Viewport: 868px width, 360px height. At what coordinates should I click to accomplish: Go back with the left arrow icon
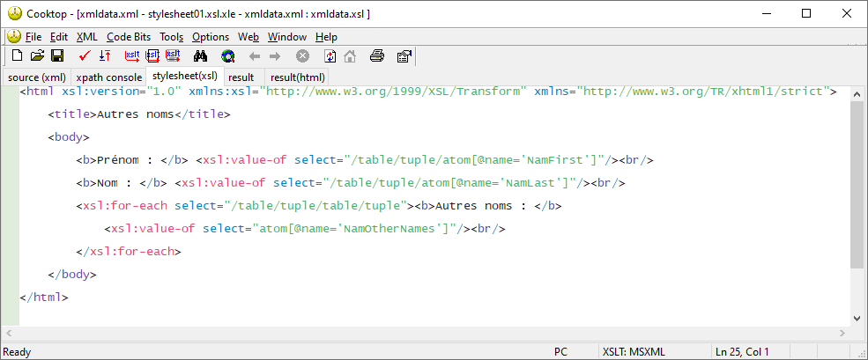255,55
